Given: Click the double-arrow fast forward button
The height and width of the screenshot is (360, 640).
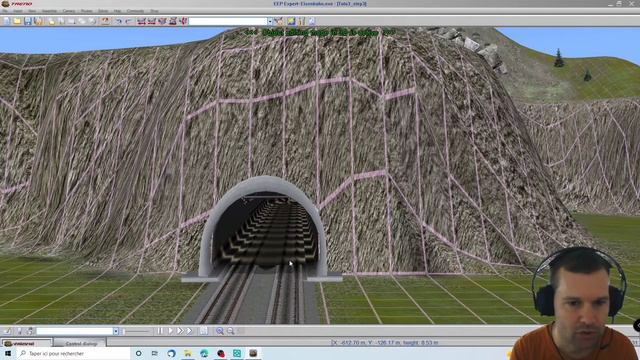Looking at the screenshot, I should 180,331.
